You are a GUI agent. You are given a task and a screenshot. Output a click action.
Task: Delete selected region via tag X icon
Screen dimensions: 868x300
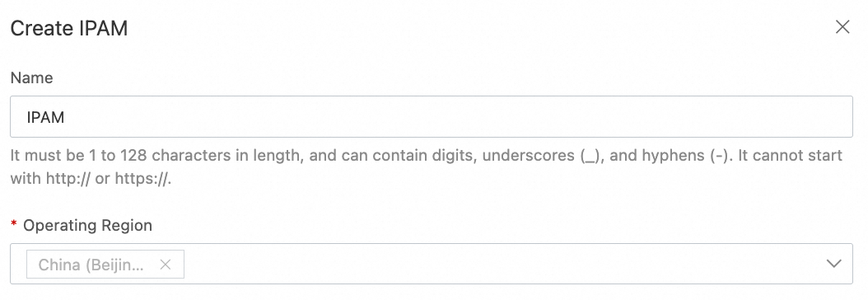(x=165, y=265)
